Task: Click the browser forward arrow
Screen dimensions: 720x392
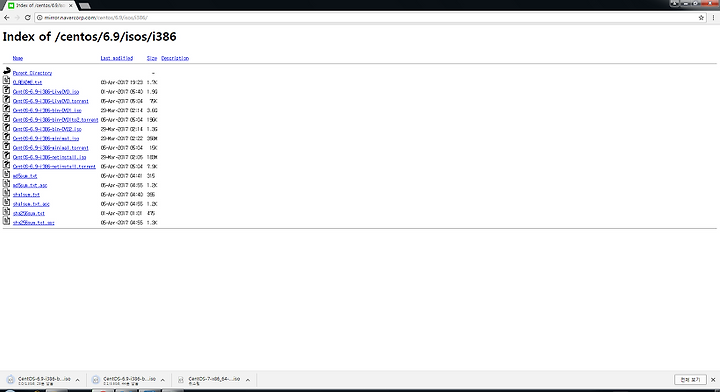Action: [x=17, y=17]
